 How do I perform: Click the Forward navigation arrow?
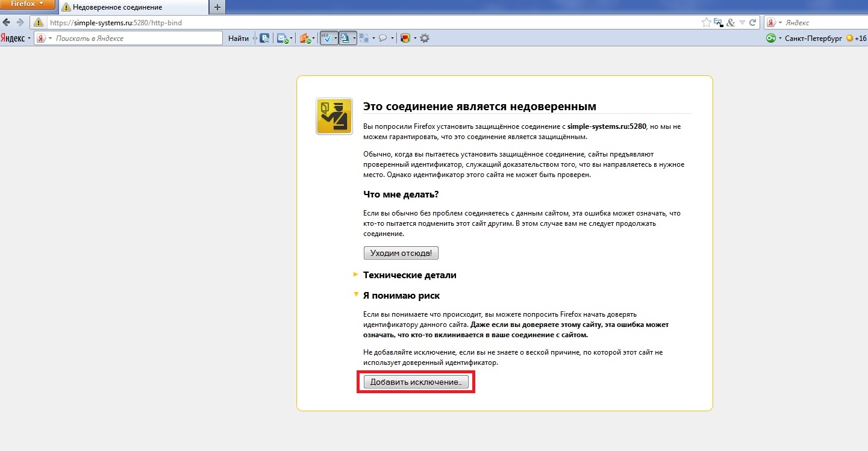20,22
